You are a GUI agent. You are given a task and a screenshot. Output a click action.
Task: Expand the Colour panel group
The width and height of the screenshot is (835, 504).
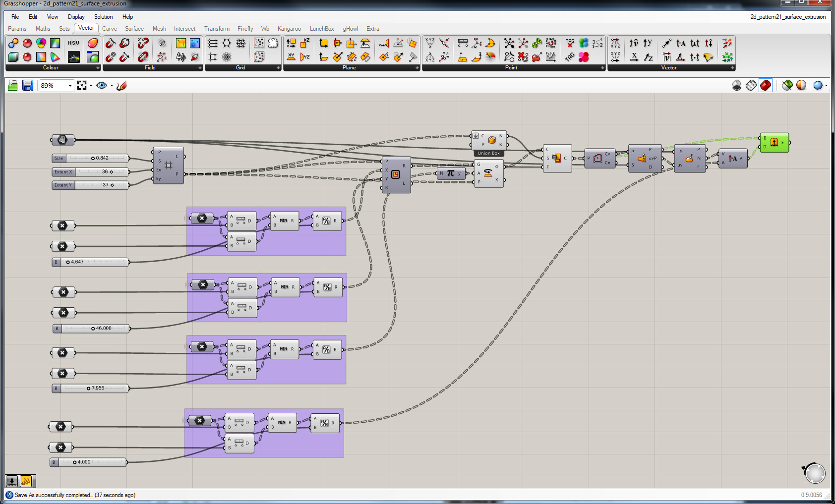[98, 68]
